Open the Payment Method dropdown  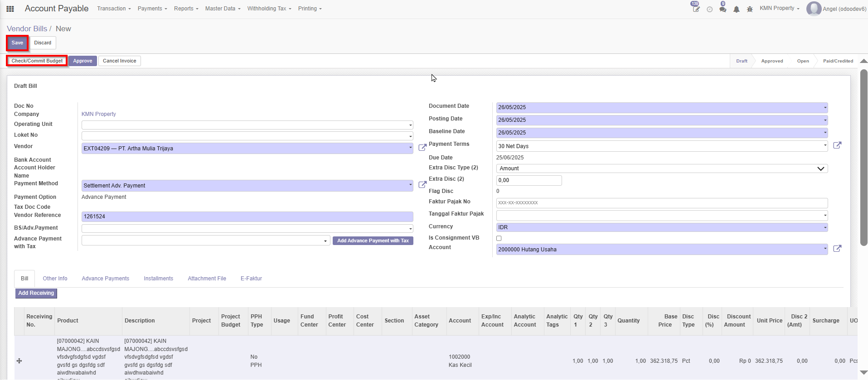tap(247, 186)
